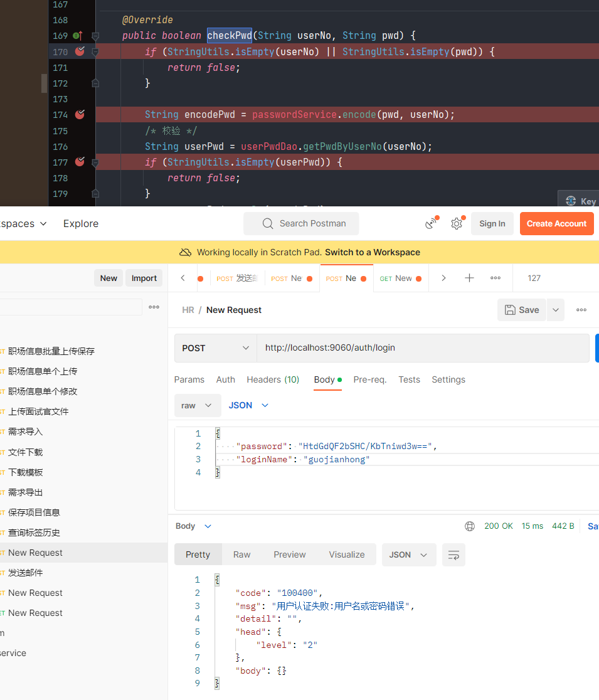The height and width of the screenshot is (700, 599).
Task: Toggle the breakpoint on line 170
Action: pos(80,51)
